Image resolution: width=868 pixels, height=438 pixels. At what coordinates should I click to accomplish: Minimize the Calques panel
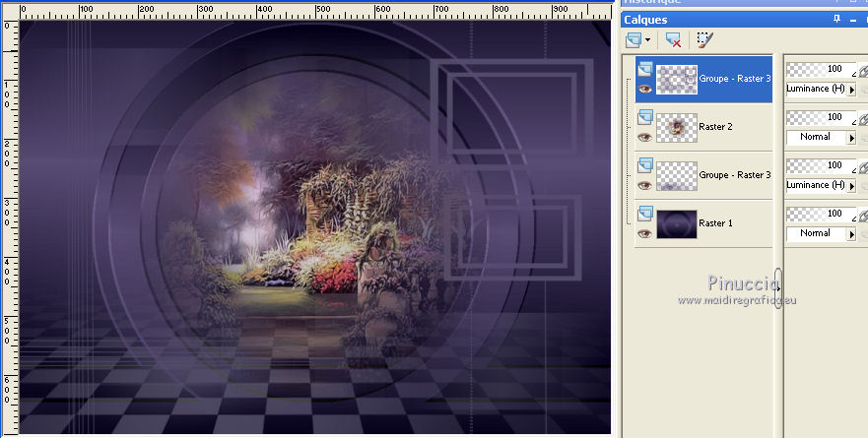pos(854,20)
